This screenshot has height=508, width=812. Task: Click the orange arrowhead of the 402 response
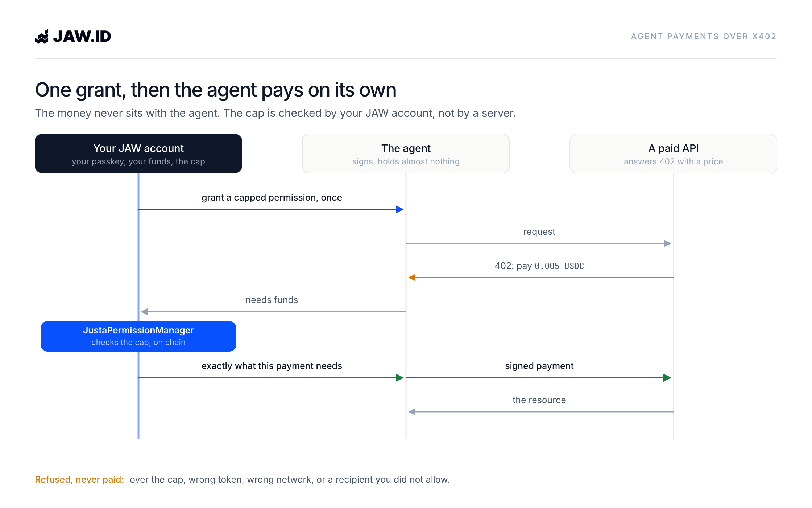412,278
